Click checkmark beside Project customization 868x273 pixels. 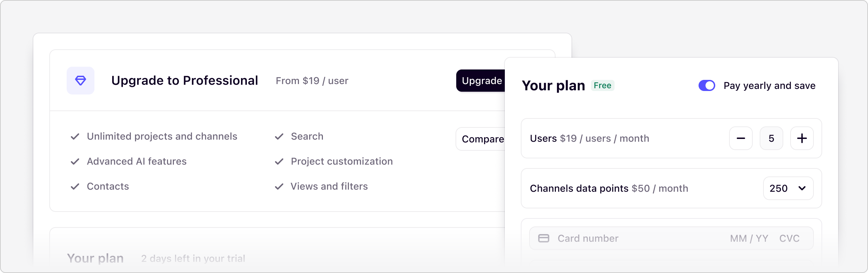pyautogui.click(x=279, y=162)
